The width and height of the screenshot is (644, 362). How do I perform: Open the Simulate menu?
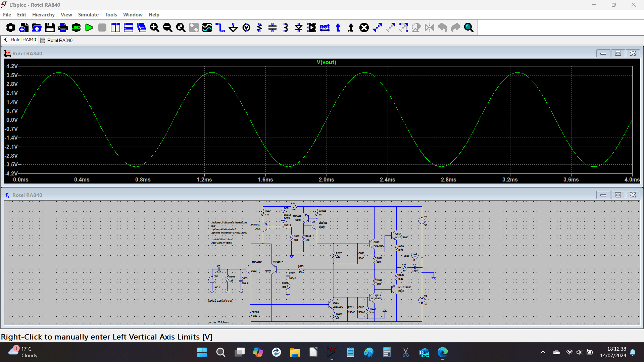[88, 15]
